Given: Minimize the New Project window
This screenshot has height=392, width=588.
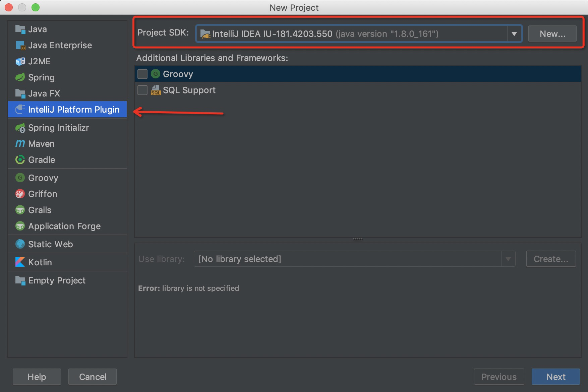Looking at the screenshot, I should (22, 7).
